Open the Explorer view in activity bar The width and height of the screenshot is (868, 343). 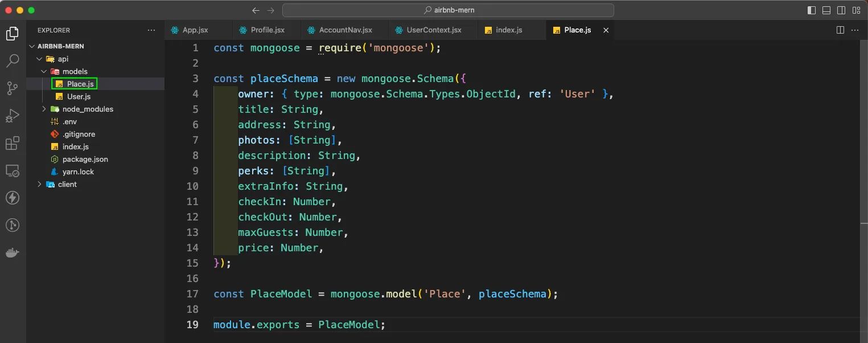click(13, 34)
